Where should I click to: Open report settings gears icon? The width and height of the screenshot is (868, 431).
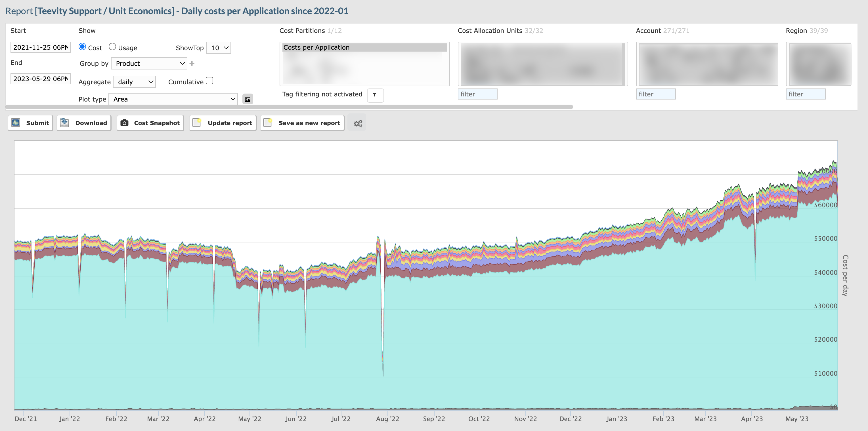(x=357, y=123)
